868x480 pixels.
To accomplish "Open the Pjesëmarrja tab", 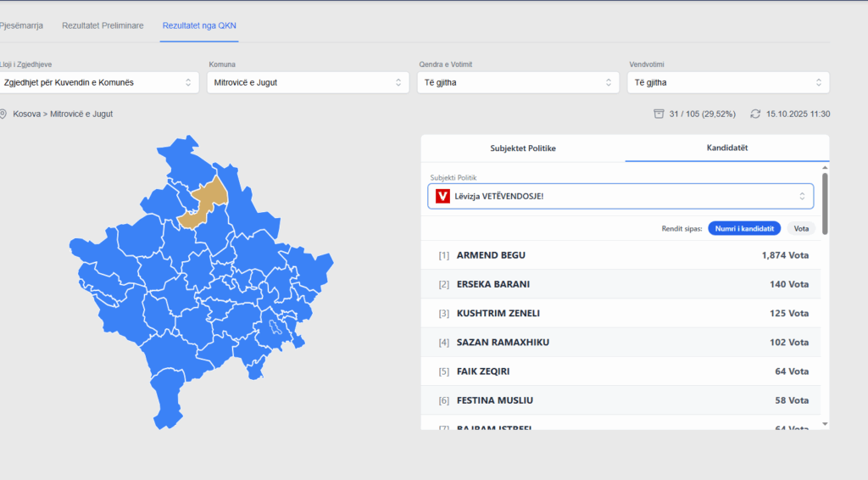I will (21, 25).
